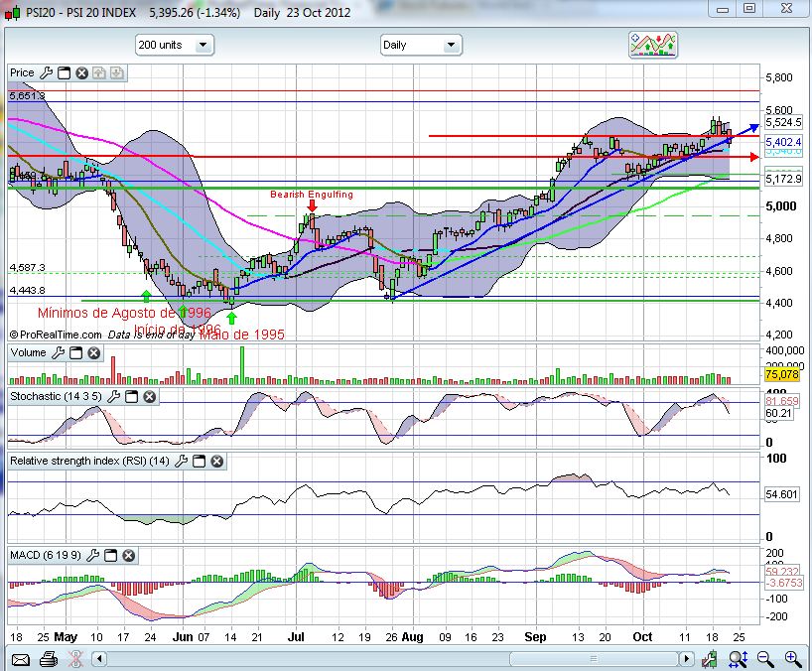Click 'Mínimos de Agosto de 1996' annotation

pyautogui.click(x=124, y=313)
